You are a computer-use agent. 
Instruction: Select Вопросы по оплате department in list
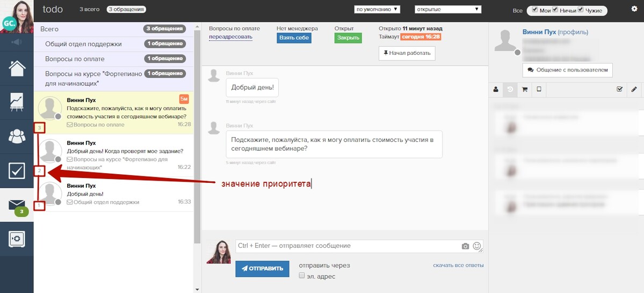pyautogui.click(x=113, y=59)
